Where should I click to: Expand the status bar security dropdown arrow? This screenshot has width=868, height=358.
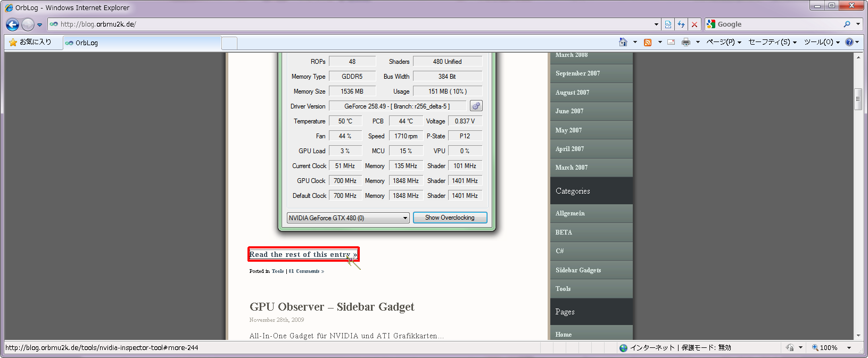pos(800,348)
